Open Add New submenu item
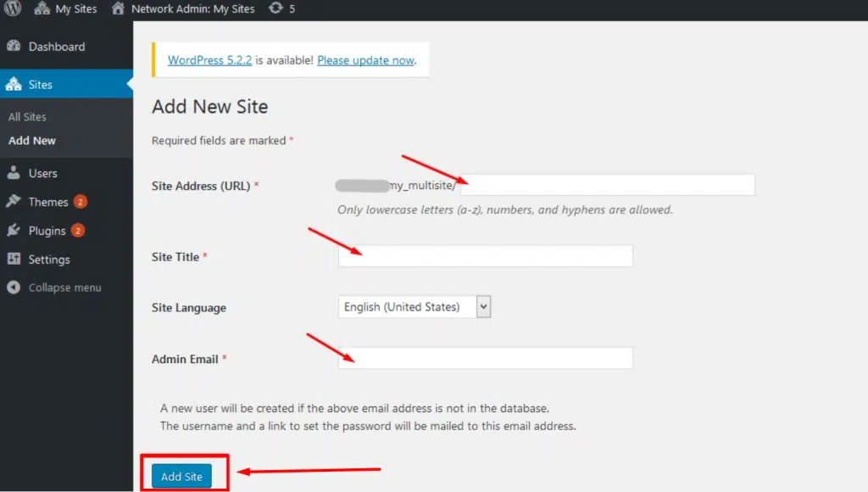868x492 pixels. pyautogui.click(x=31, y=141)
